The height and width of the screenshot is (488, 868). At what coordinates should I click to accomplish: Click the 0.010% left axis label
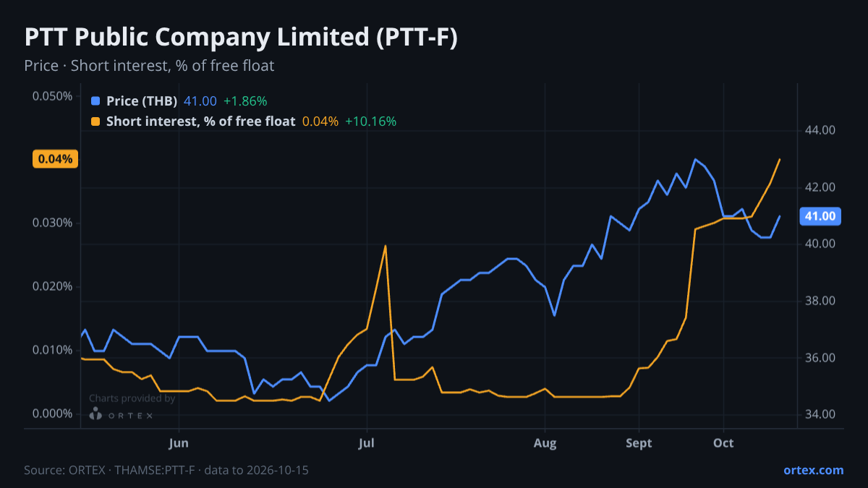[52, 350]
